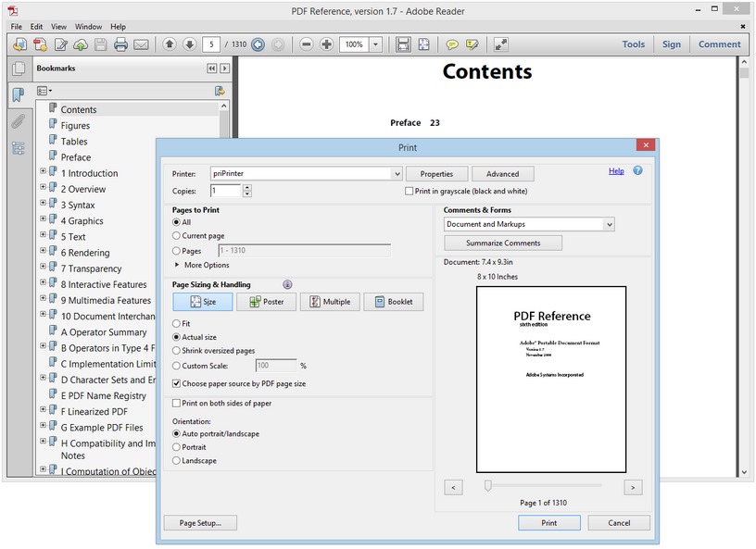Select the Custom Scale radio button
Viewport: 756px width, 549px height.
pos(176,366)
